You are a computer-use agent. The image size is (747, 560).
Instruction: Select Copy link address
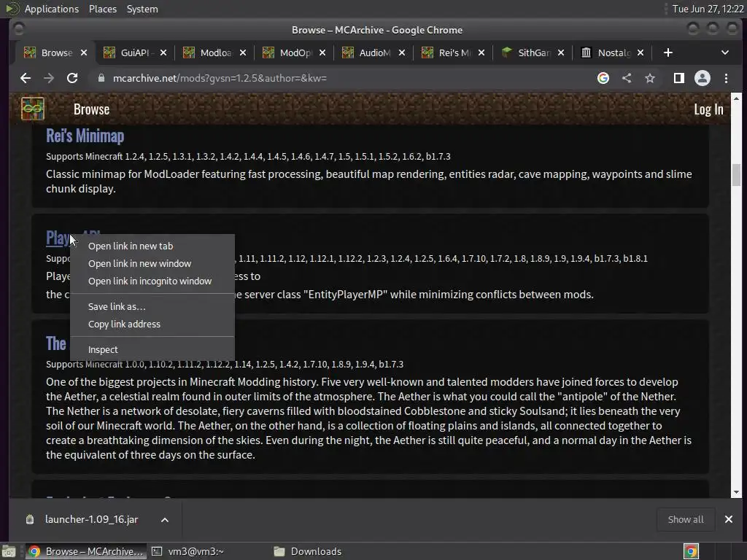tap(152, 324)
